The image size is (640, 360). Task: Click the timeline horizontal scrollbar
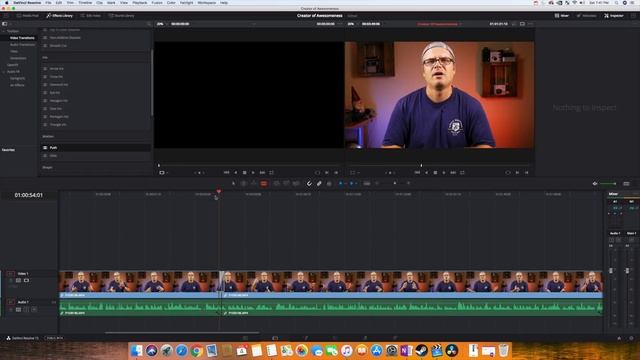[182, 333]
